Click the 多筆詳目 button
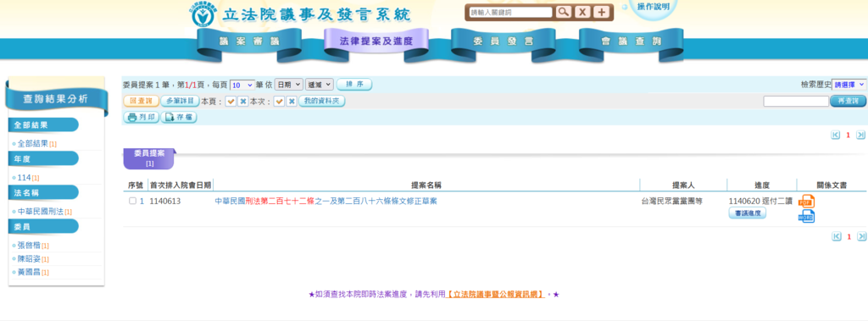This screenshot has height=321, width=868. [x=180, y=102]
